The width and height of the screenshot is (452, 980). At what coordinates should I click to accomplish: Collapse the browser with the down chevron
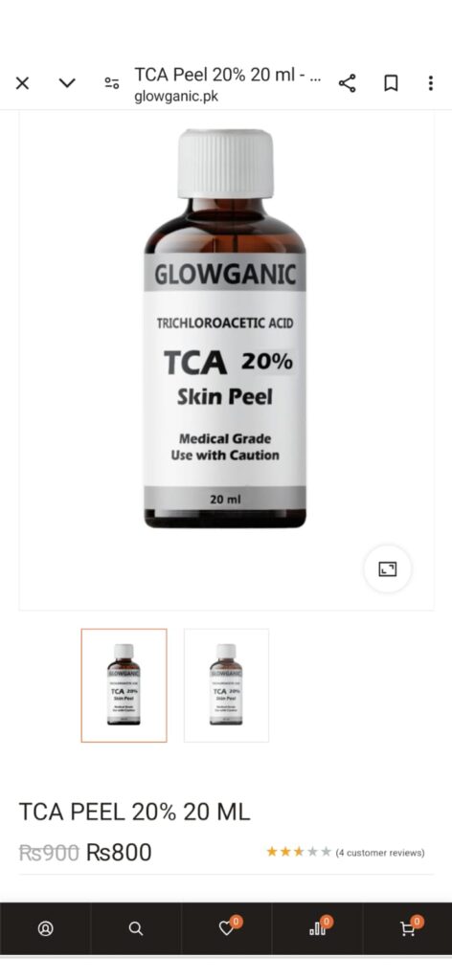point(67,83)
